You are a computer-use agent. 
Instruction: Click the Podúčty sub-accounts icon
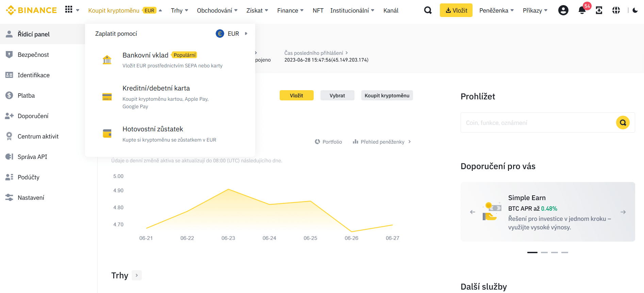[x=9, y=177]
